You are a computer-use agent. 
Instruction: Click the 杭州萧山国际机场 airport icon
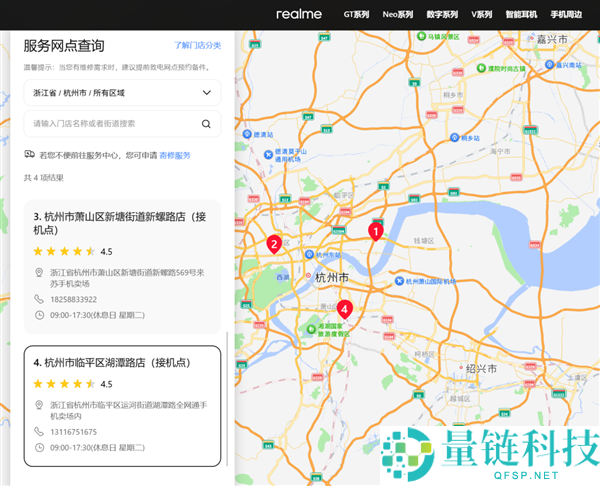pyautogui.click(x=399, y=281)
